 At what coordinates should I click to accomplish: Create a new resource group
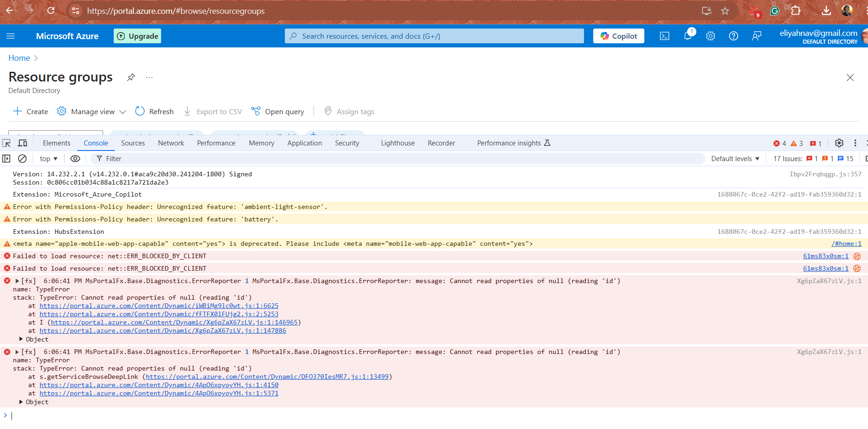pyautogui.click(x=30, y=111)
